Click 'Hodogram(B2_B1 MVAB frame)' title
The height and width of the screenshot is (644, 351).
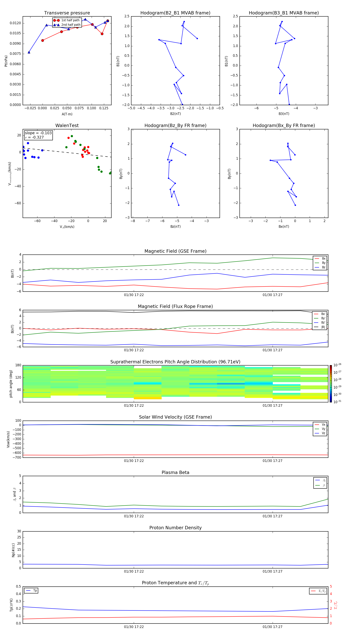[175, 13]
